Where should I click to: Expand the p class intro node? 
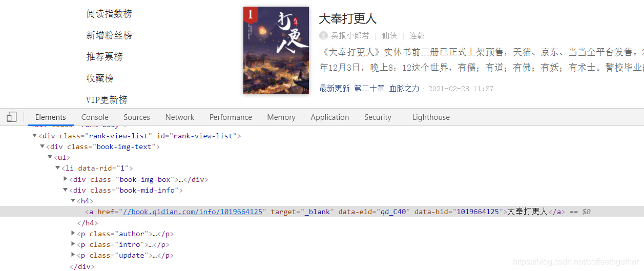73,244
